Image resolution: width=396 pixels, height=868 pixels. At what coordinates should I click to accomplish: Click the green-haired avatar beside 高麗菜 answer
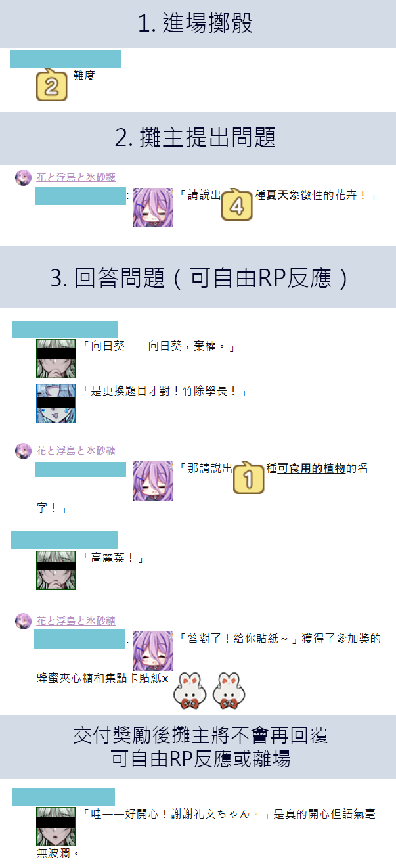coord(56,570)
